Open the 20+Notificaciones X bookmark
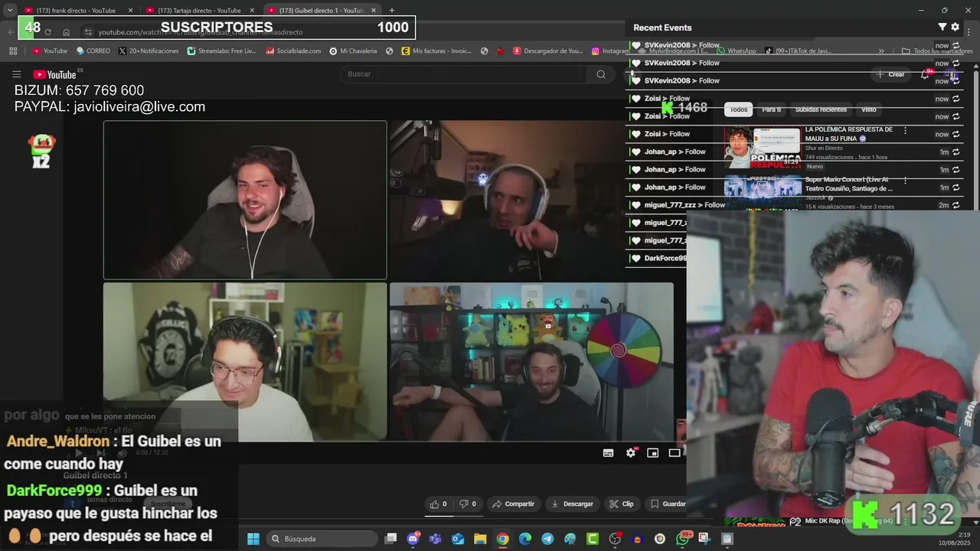Viewport: 980px width, 551px height. tap(149, 51)
